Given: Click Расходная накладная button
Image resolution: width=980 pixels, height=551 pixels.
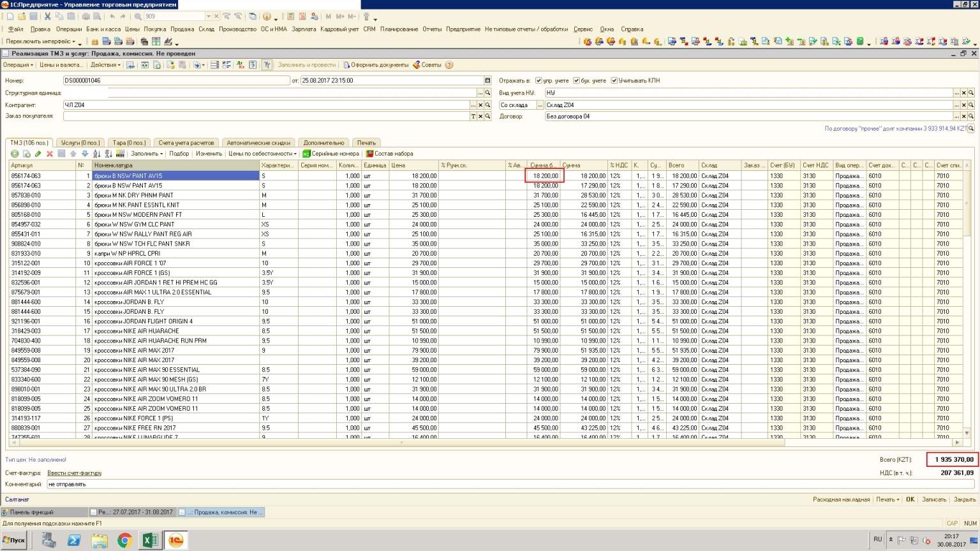Looking at the screenshot, I should [x=841, y=499].
